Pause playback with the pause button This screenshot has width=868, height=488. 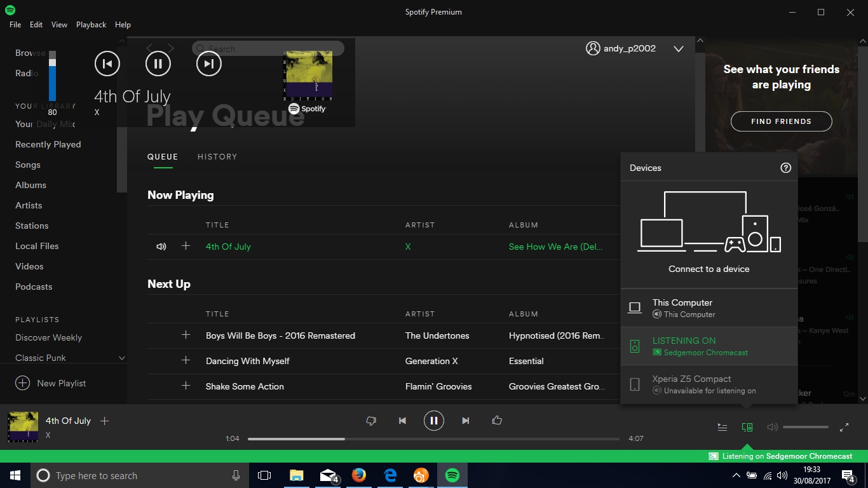click(434, 420)
